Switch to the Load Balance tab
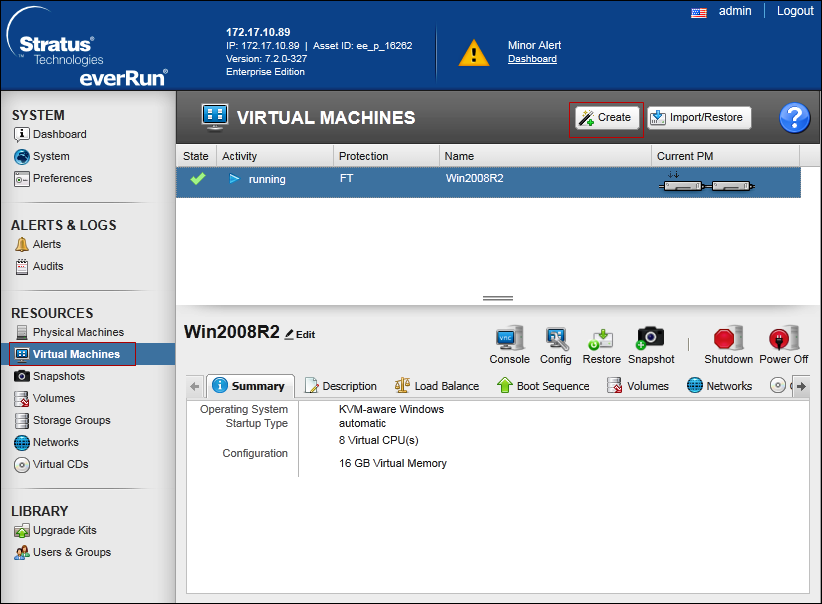 coord(437,386)
